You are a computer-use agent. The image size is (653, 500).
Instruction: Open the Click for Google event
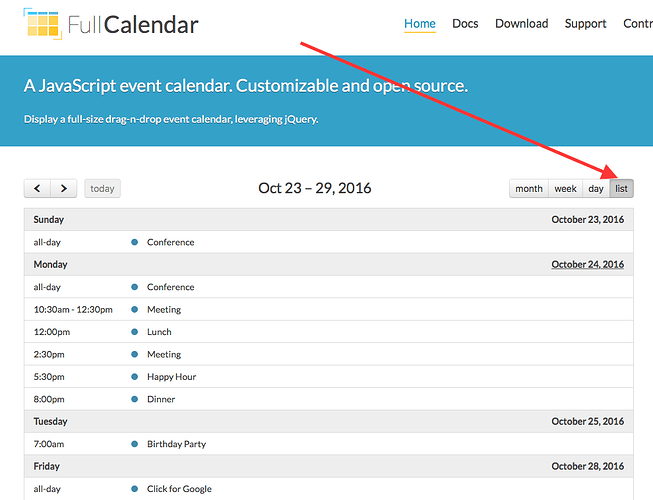[x=179, y=489]
